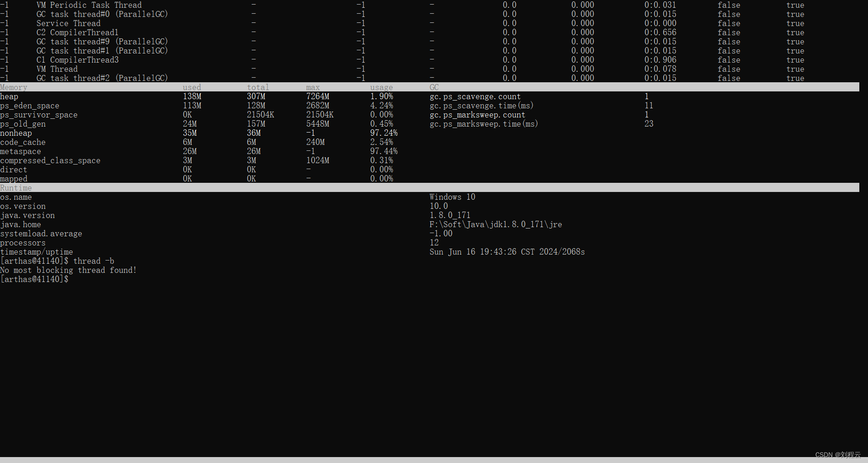
Task: Focus the last arthas@41140 prompt
Action: coord(34,279)
